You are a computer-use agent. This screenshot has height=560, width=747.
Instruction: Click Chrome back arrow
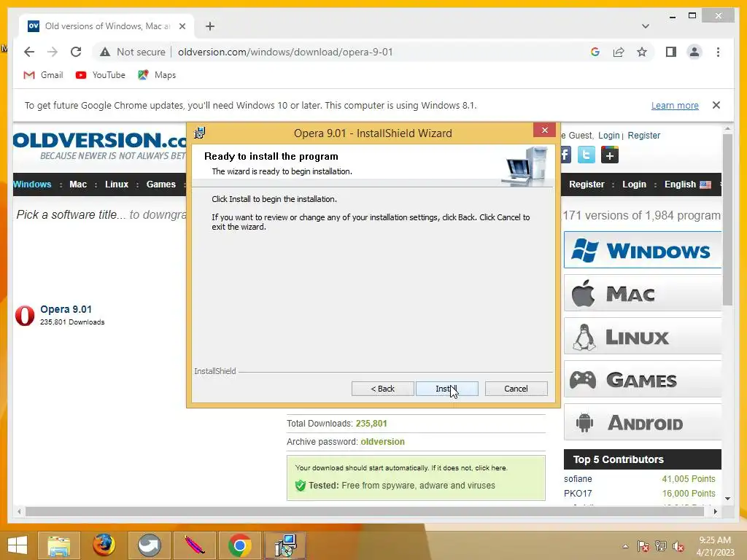pyautogui.click(x=29, y=52)
